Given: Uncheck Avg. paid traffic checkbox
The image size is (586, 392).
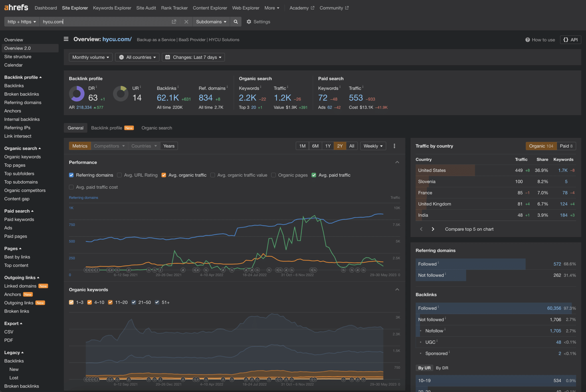Looking at the screenshot, I should click(314, 175).
